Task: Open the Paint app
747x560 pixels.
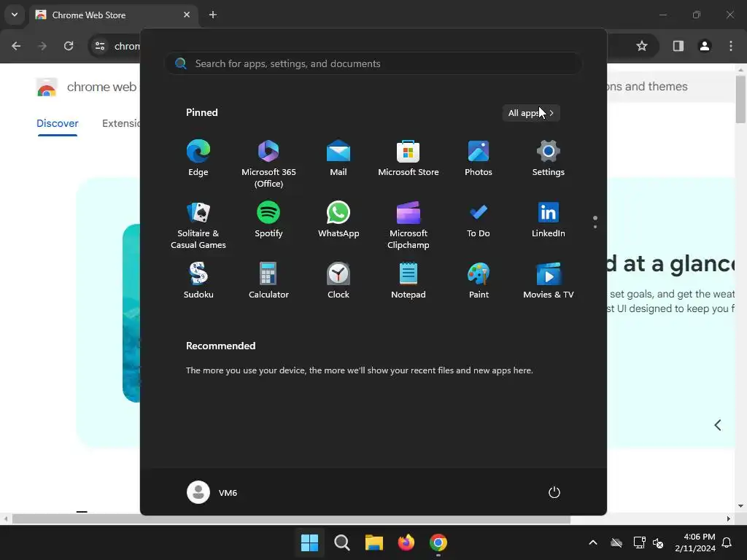Action: click(x=479, y=281)
